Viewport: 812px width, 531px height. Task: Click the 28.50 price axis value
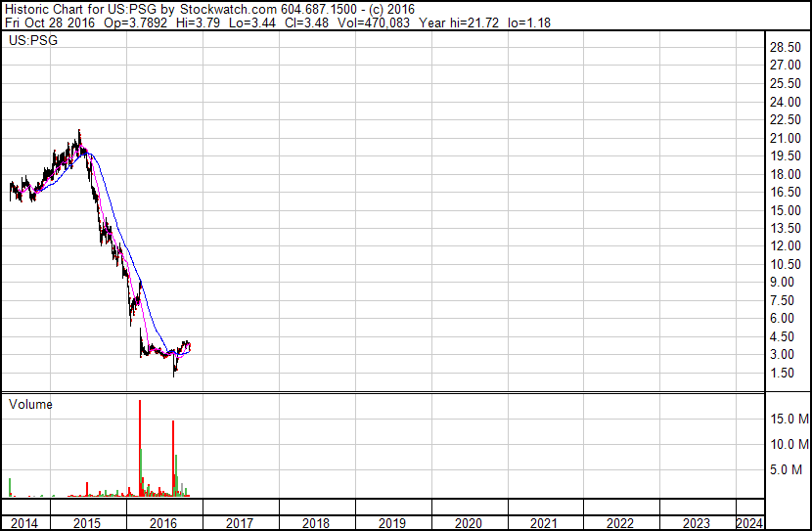tap(786, 47)
